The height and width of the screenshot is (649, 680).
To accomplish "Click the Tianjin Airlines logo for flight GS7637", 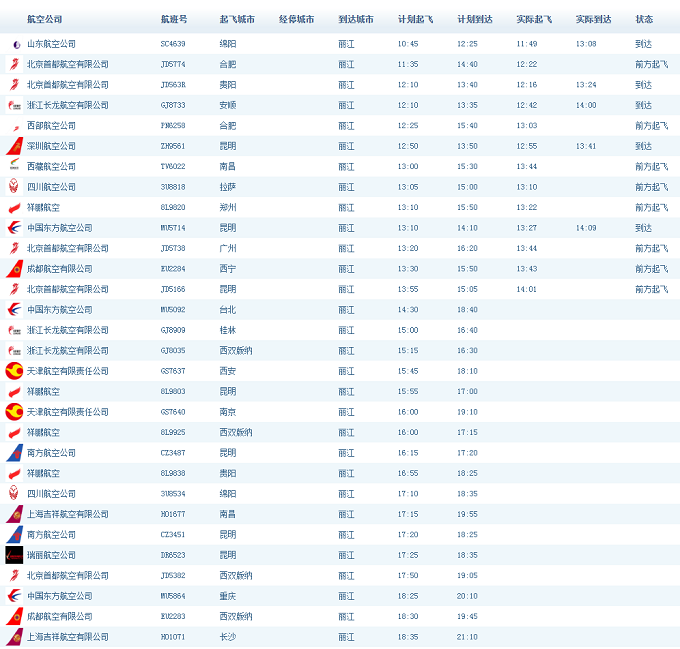I will pos(15,371).
